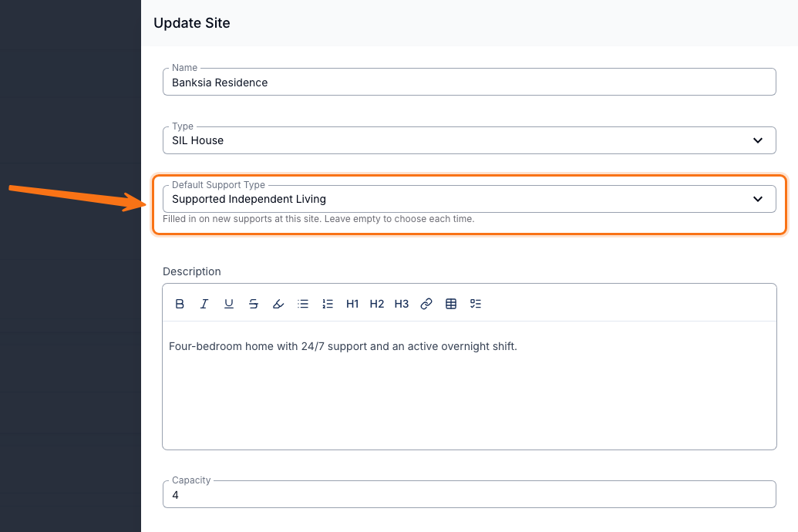Click into the Description text area
Image resolution: width=798 pixels, height=532 pixels.
[470, 385]
